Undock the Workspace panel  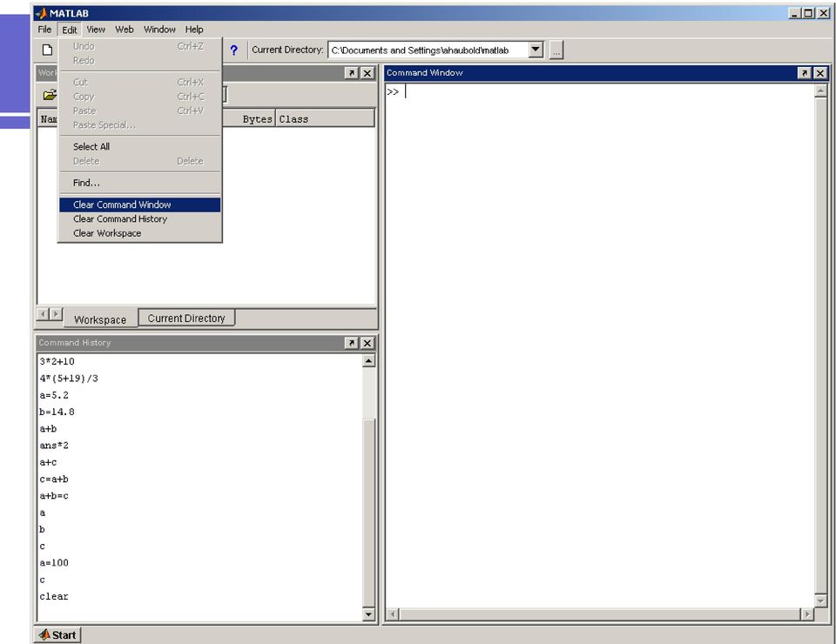(x=351, y=73)
